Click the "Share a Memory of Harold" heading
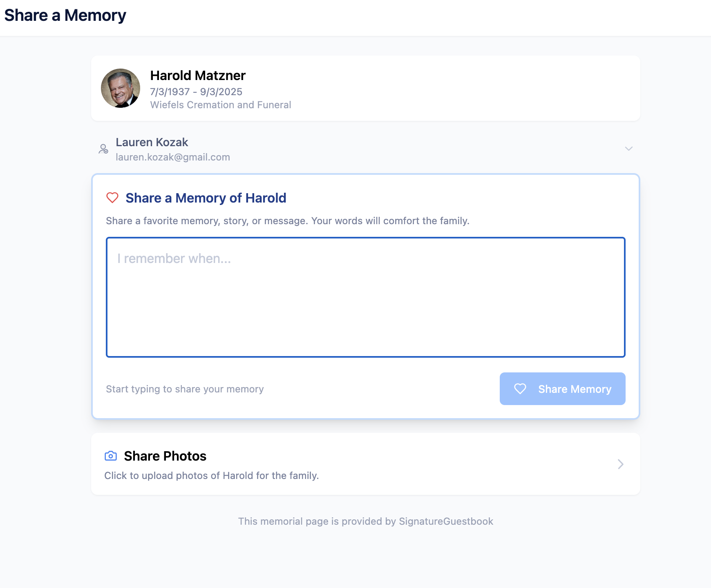The width and height of the screenshot is (711, 588). tap(206, 198)
